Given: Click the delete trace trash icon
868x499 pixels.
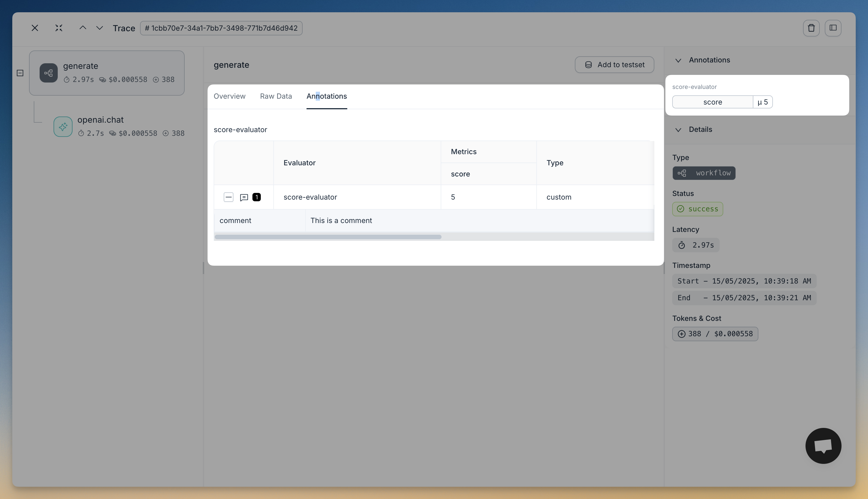Looking at the screenshot, I should [x=811, y=28].
